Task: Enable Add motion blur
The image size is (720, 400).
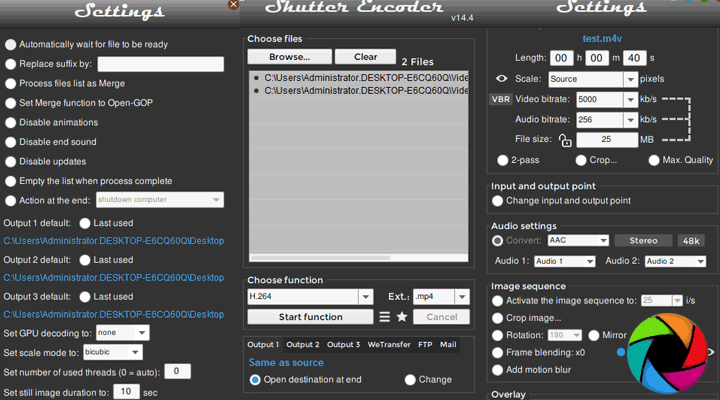Action: point(498,371)
